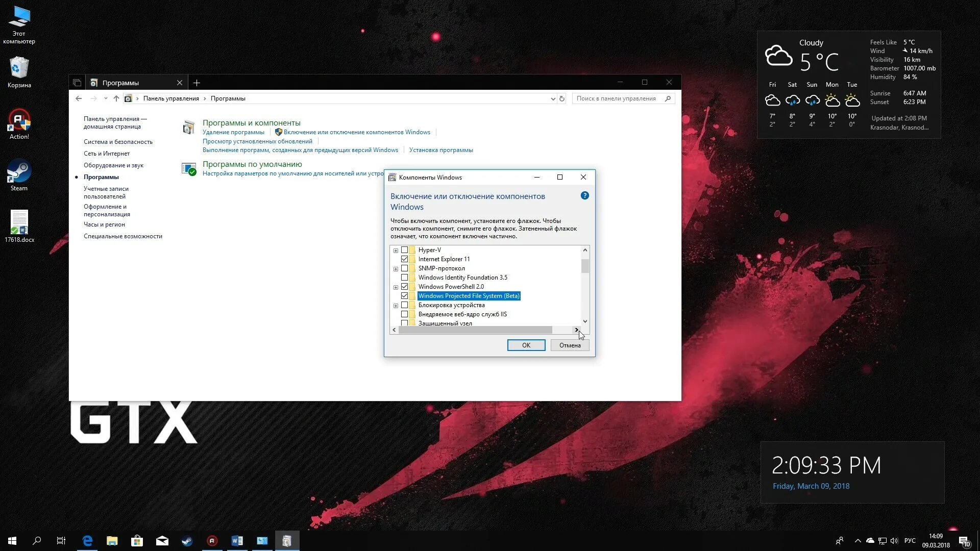
Task: Open Microsoft Edge from taskbar
Action: tap(87, 541)
